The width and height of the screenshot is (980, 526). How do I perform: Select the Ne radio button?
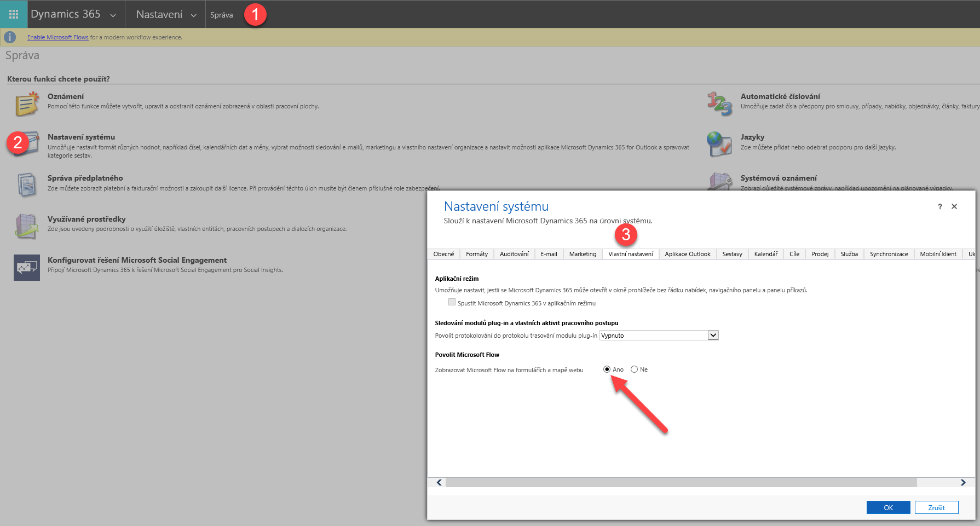pyautogui.click(x=634, y=369)
